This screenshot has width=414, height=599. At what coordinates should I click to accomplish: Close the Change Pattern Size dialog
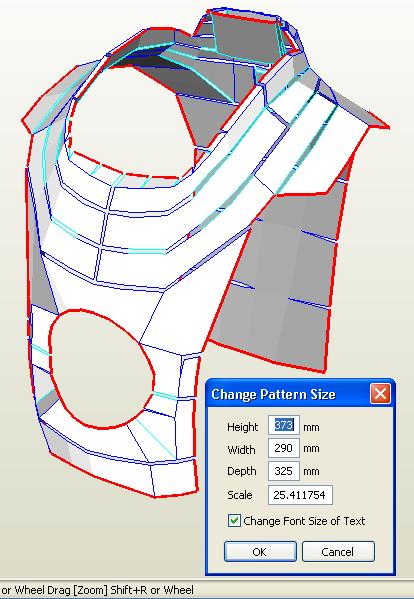tap(380, 394)
